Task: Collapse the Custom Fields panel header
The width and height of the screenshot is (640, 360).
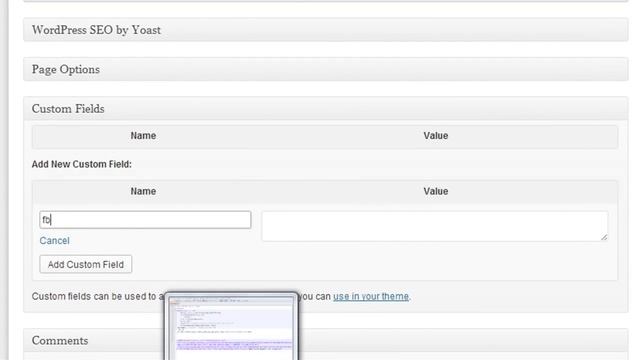Action: (325, 109)
